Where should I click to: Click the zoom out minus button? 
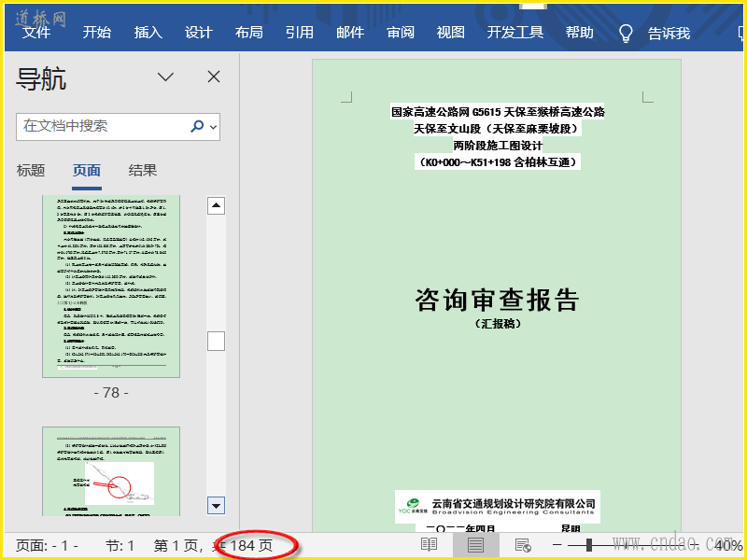click(557, 545)
